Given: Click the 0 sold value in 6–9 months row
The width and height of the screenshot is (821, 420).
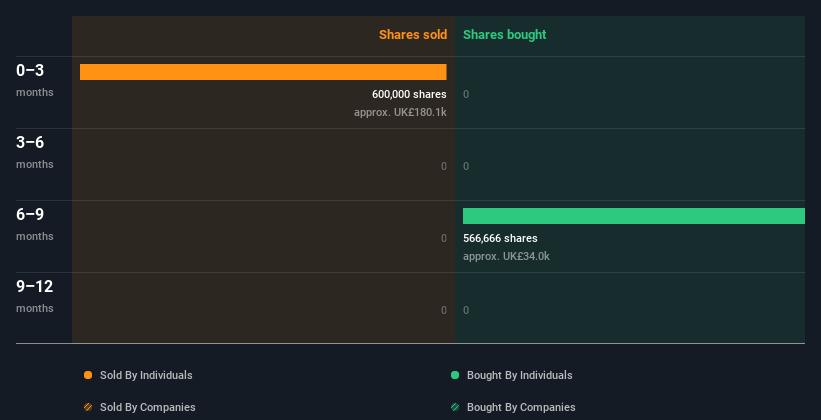Looking at the screenshot, I should (x=443, y=238).
